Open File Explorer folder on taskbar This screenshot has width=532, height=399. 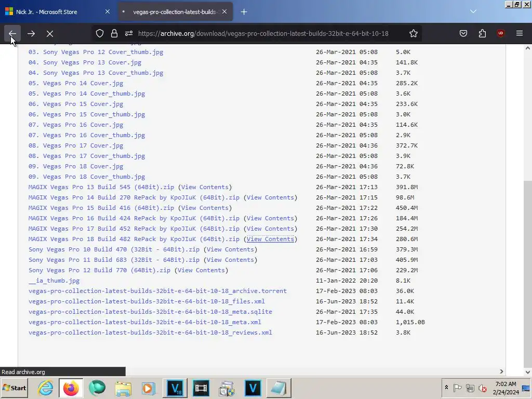[x=123, y=388]
